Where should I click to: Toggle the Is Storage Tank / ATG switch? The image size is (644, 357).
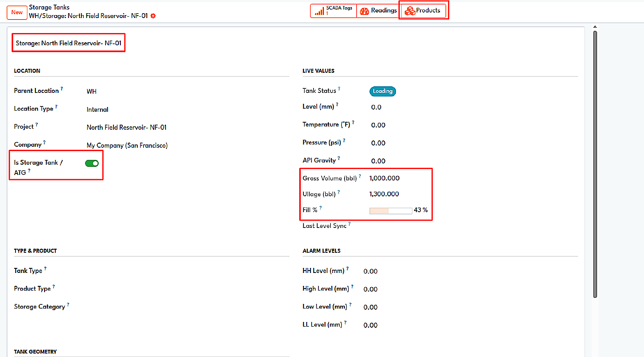(92, 163)
